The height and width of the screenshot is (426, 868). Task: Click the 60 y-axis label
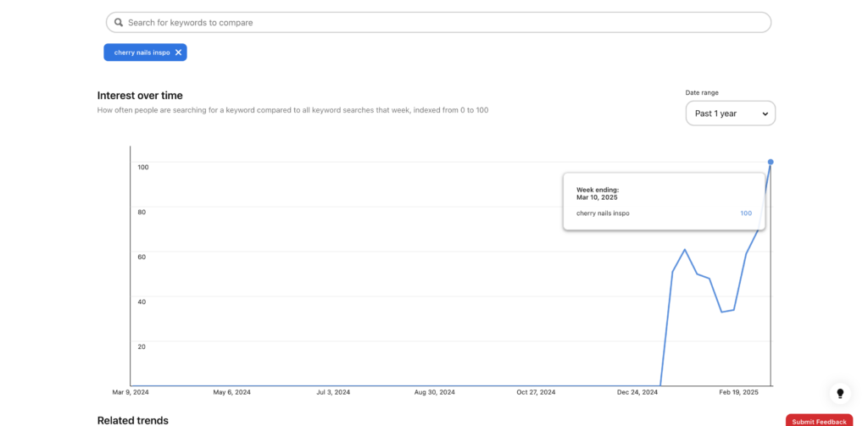click(x=142, y=257)
